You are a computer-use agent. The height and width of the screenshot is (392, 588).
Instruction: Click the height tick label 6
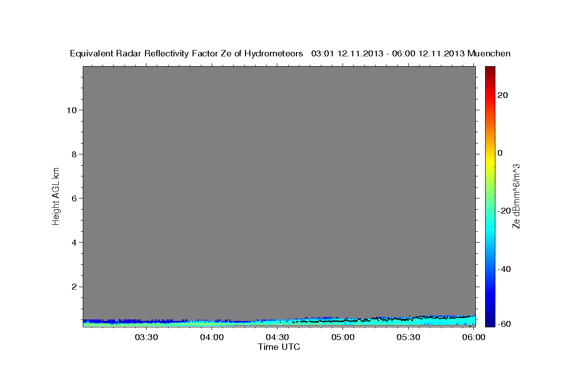[x=73, y=198]
